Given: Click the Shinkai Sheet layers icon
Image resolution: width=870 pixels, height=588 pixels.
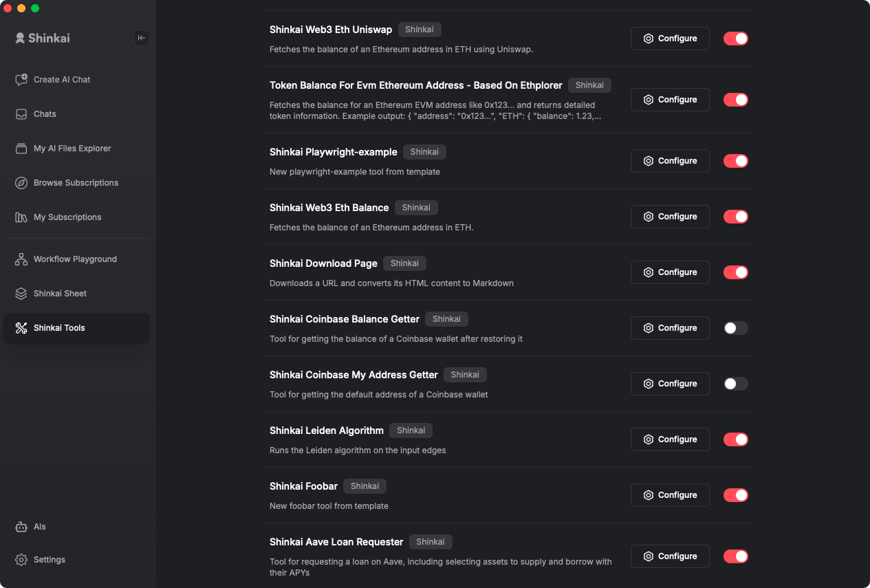Looking at the screenshot, I should (21, 294).
